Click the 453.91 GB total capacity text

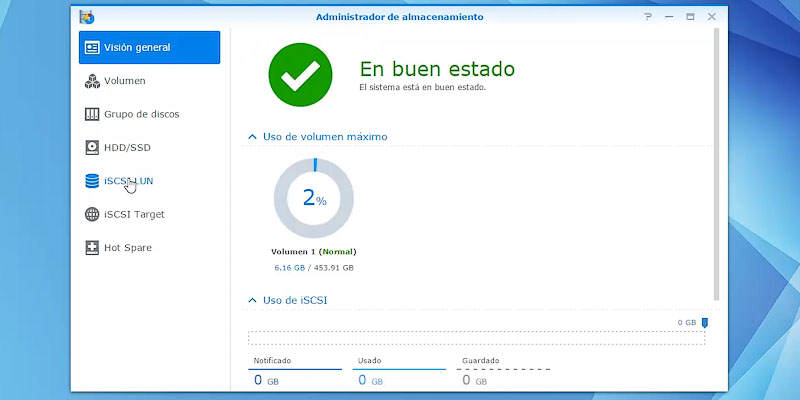333,267
